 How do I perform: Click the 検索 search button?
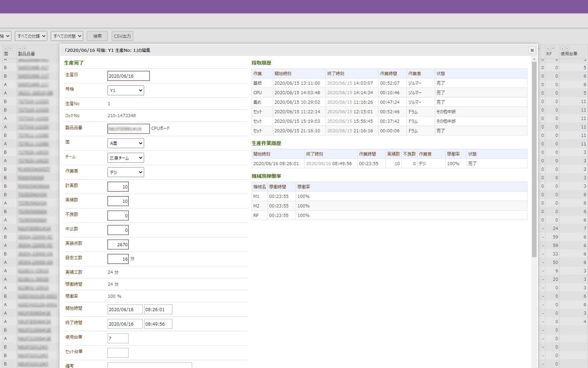click(97, 36)
